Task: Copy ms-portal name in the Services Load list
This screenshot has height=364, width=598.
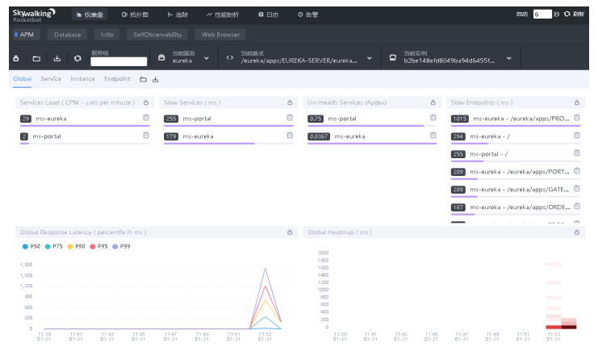Action: pos(146,136)
